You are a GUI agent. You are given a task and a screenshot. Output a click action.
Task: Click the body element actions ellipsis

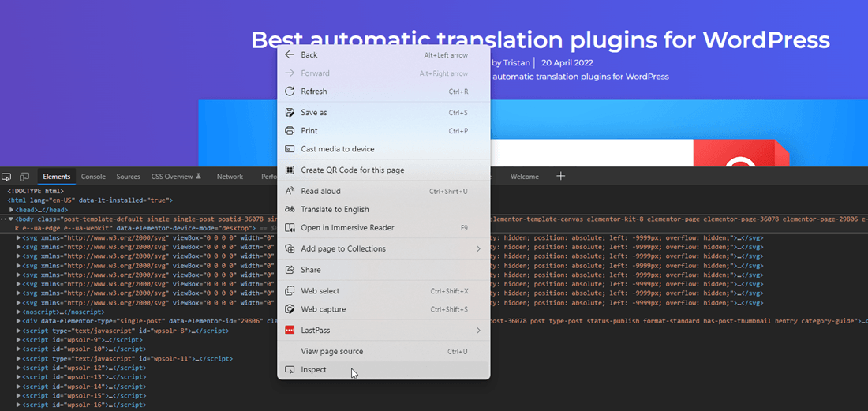pos(3,219)
